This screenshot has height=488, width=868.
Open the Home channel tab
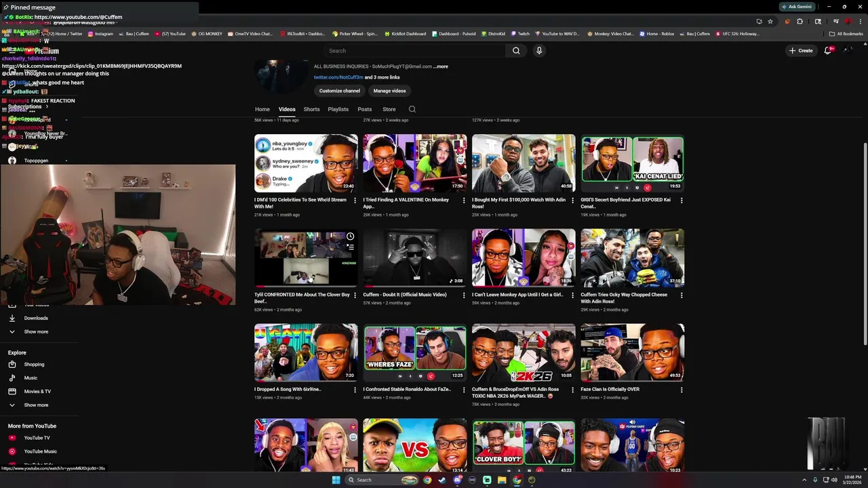[x=262, y=109]
